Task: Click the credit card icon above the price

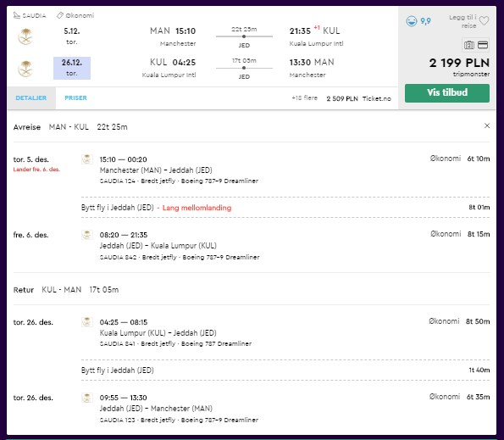Action: pyautogui.click(x=483, y=45)
